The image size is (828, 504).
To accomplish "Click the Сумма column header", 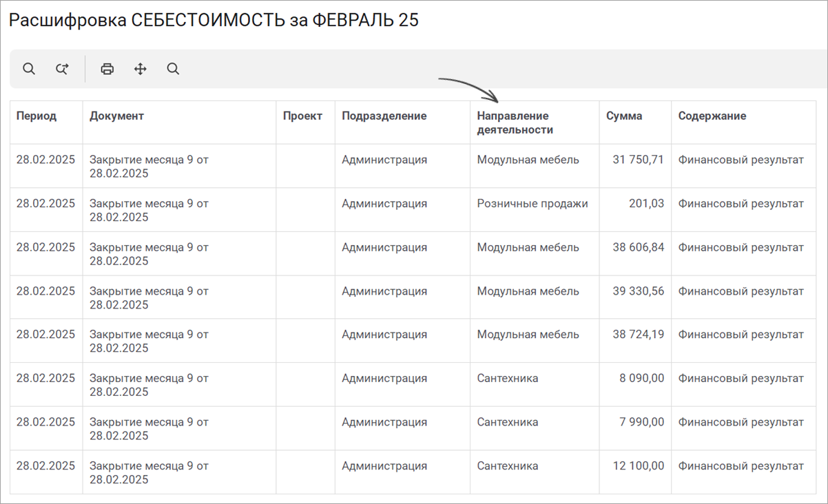I will 635,123.
